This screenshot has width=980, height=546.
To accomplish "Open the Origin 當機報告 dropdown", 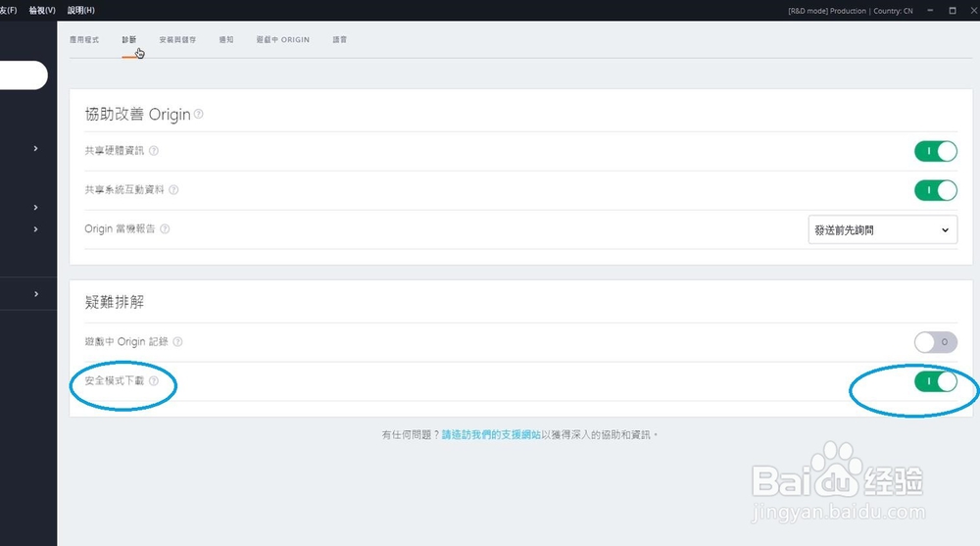I will (x=883, y=230).
